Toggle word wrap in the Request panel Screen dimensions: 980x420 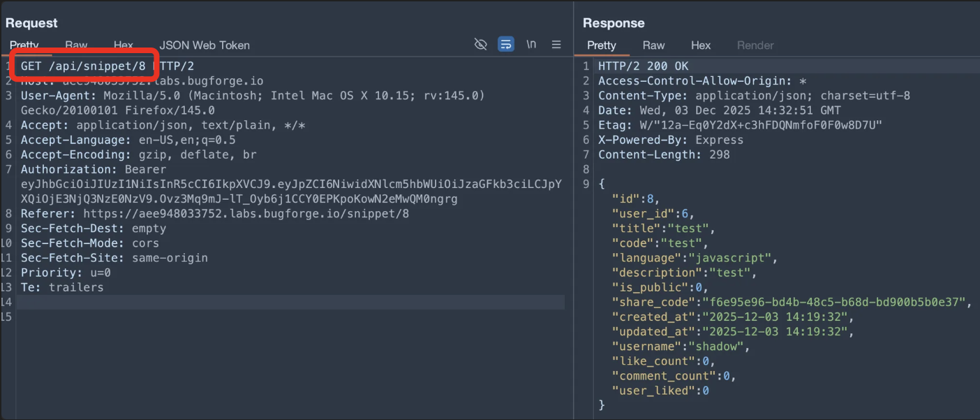point(505,45)
